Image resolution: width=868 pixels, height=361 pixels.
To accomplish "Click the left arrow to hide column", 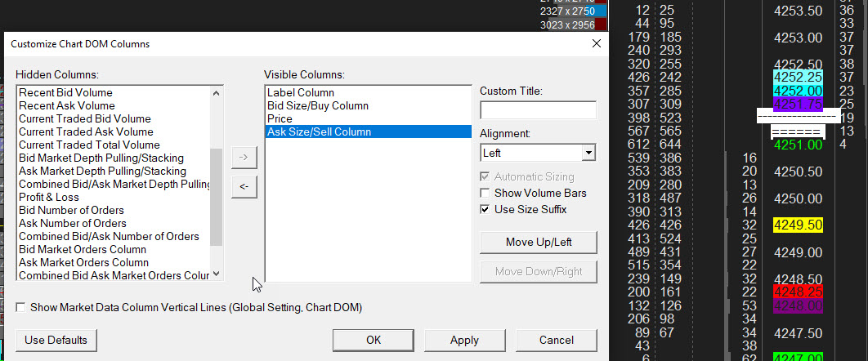I will (x=244, y=187).
